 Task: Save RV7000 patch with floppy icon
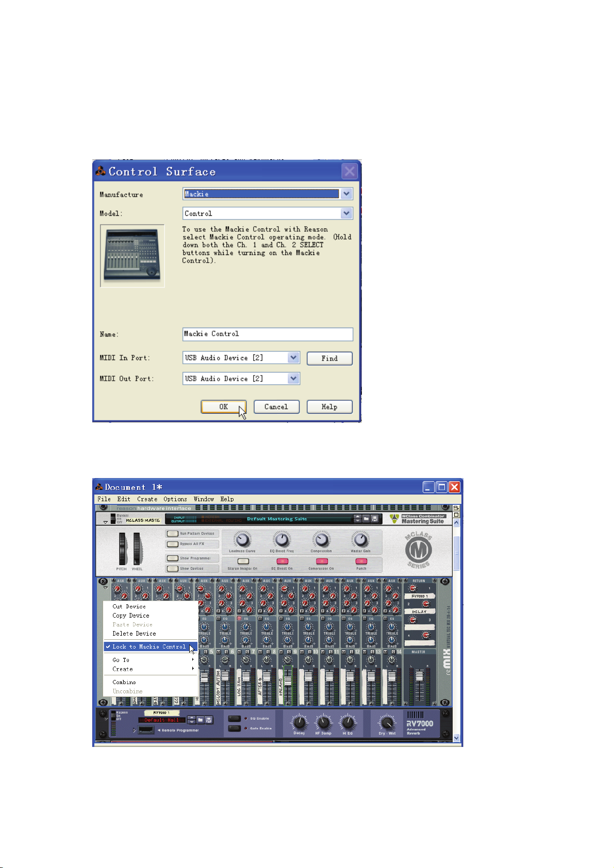pyautogui.click(x=209, y=720)
